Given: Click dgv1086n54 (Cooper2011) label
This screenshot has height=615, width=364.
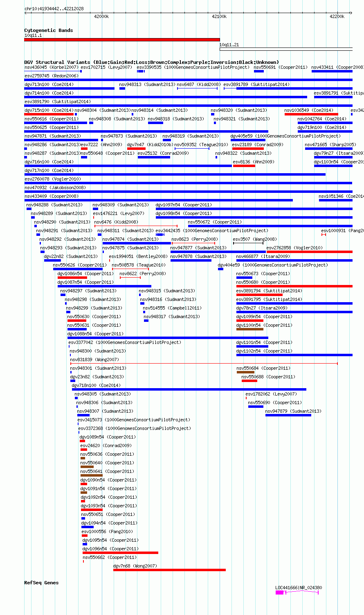Looking at the screenshot, I should click(x=85, y=274).
